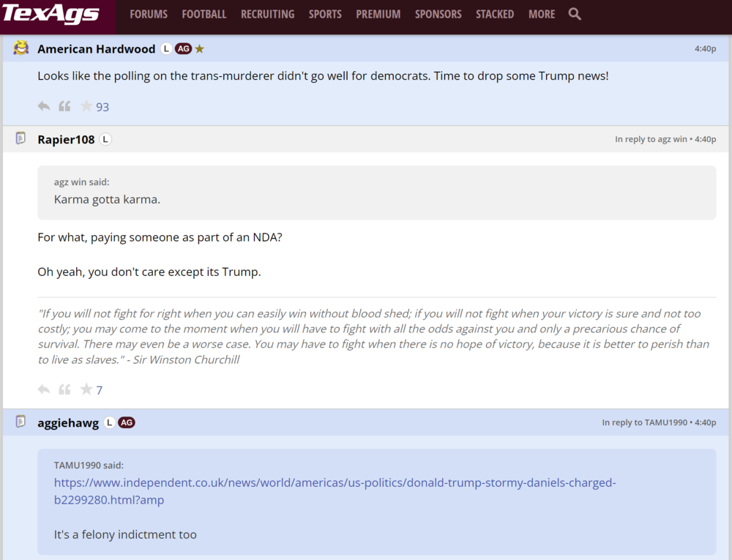Follow the 'In reply to TAMU1990' link
The height and width of the screenshot is (560, 732).
pyautogui.click(x=644, y=422)
